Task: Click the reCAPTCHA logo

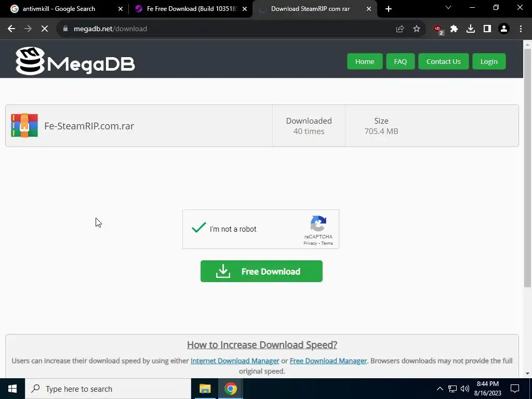Action: (318, 223)
